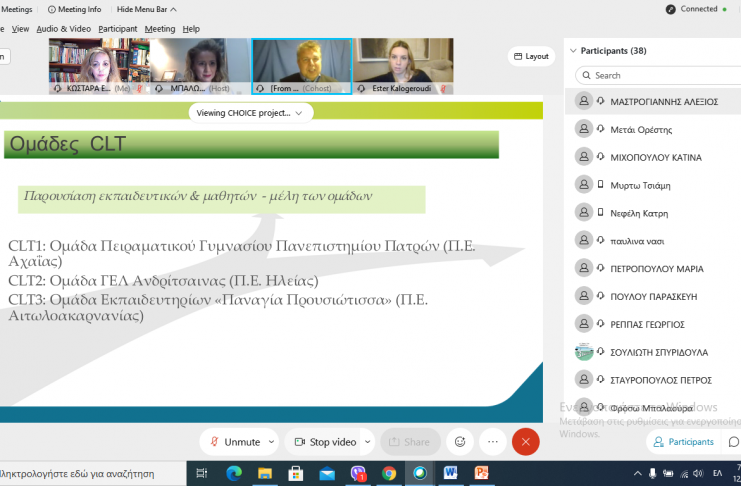Open the More options ellipsis button
Screen dimensions: 741x486
pyautogui.click(x=492, y=442)
